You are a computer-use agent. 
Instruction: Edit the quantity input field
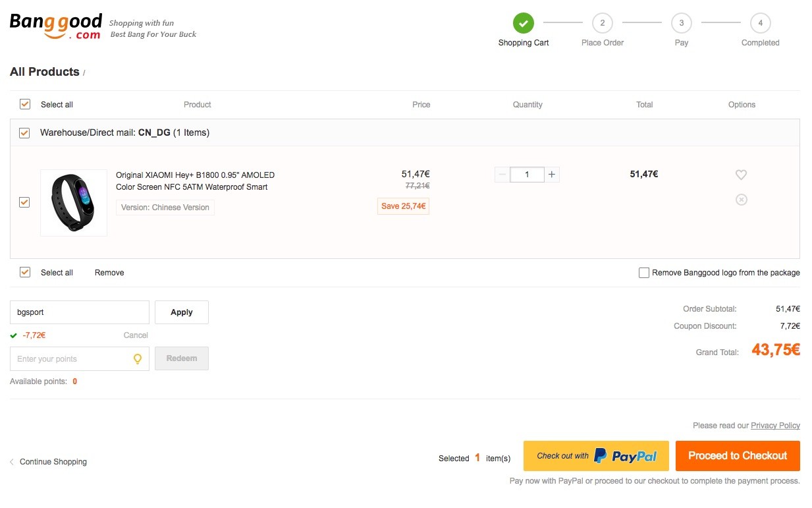527,175
